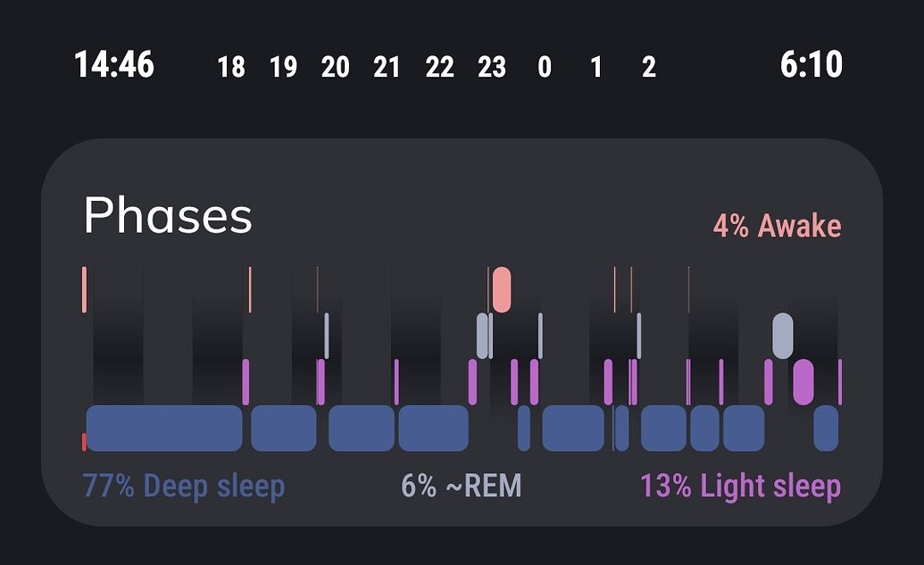
Task: Select the Phases heading
Action: tap(169, 215)
